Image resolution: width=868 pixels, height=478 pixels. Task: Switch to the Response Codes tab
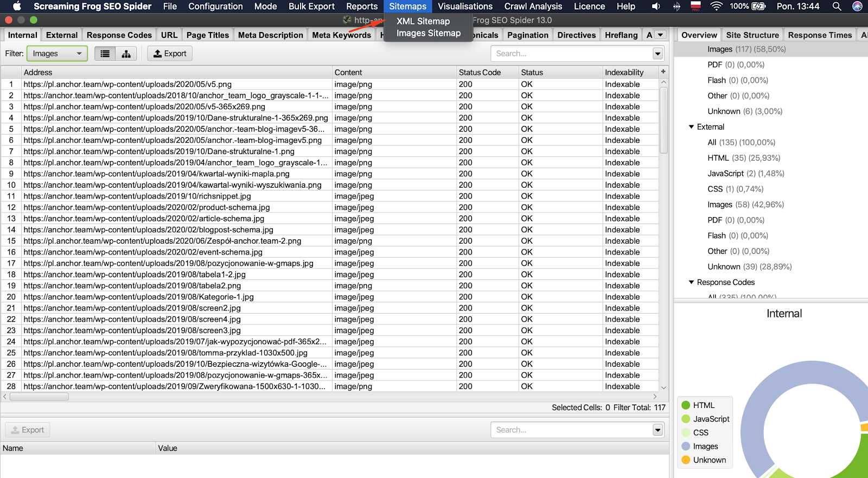point(119,35)
